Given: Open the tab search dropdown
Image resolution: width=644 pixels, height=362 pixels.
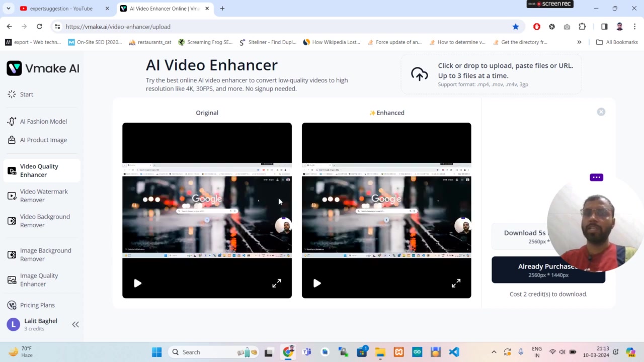Looking at the screenshot, I should [8, 9].
